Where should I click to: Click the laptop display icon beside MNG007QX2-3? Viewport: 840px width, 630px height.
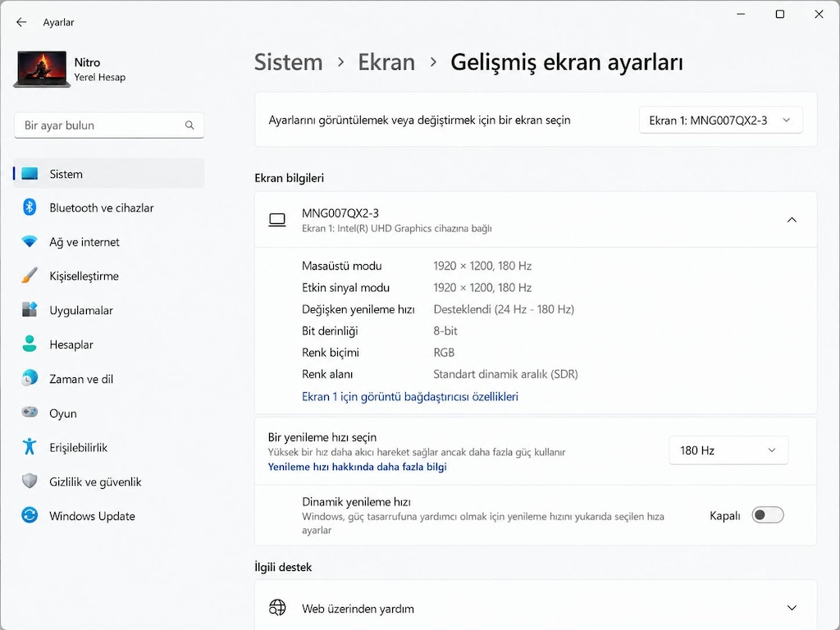pos(277,220)
